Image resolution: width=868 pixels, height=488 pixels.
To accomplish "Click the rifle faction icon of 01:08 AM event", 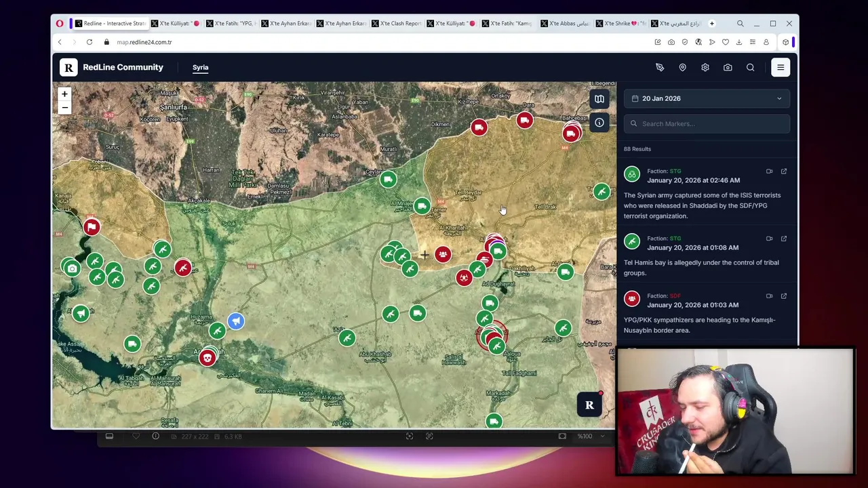I will tap(632, 242).
